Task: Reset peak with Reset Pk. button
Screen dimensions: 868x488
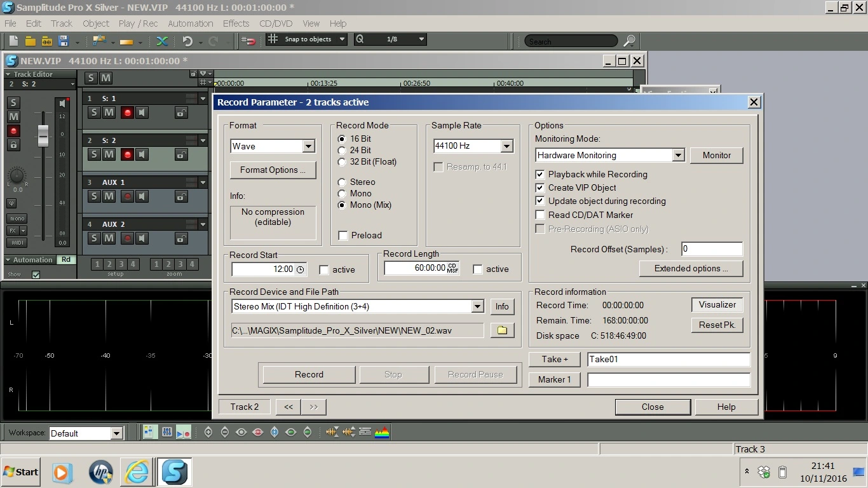Action: 717,325
